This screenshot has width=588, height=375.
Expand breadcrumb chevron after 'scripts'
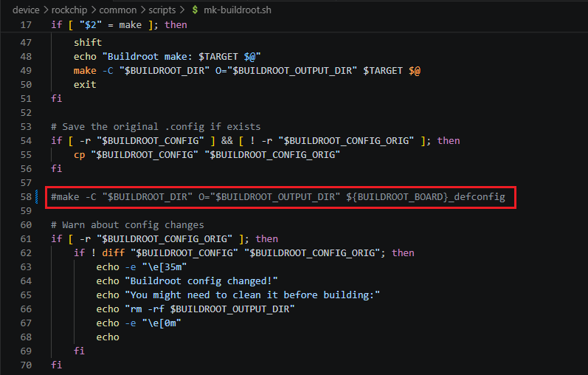[x=182, y=10]
